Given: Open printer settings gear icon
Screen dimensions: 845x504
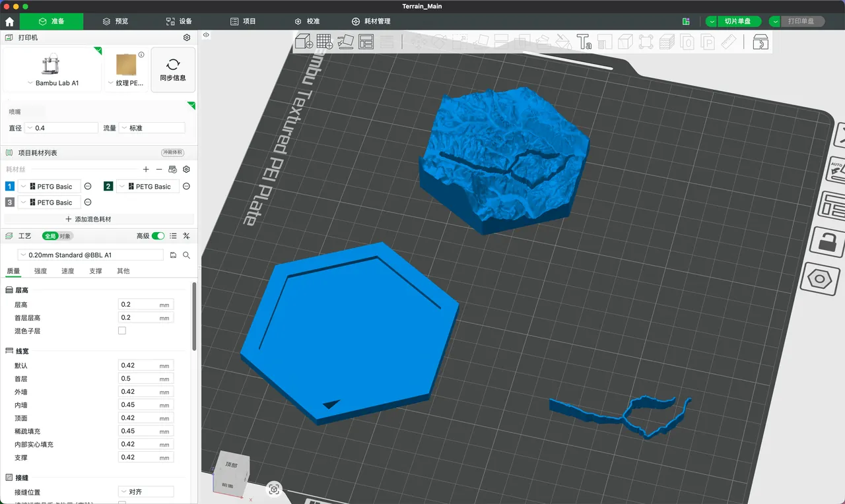Looking at the screenshot, I should tap(187, 38).
